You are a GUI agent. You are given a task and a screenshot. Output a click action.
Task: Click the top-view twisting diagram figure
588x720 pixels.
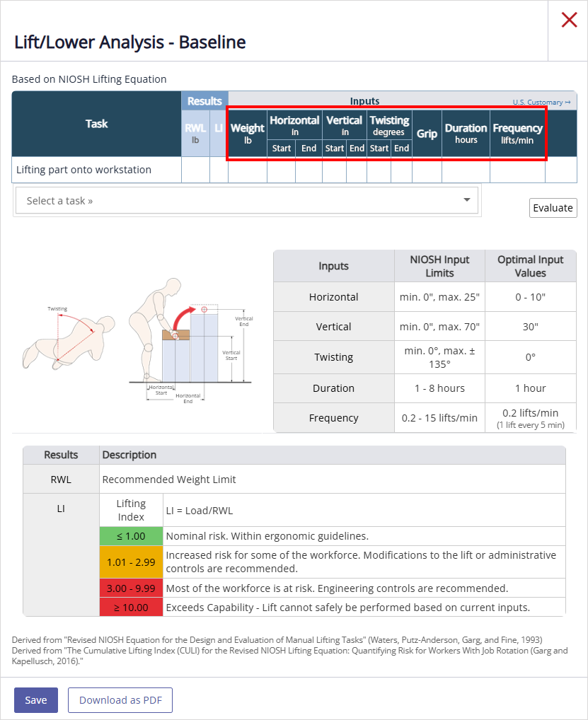click(x=67, y=341)
